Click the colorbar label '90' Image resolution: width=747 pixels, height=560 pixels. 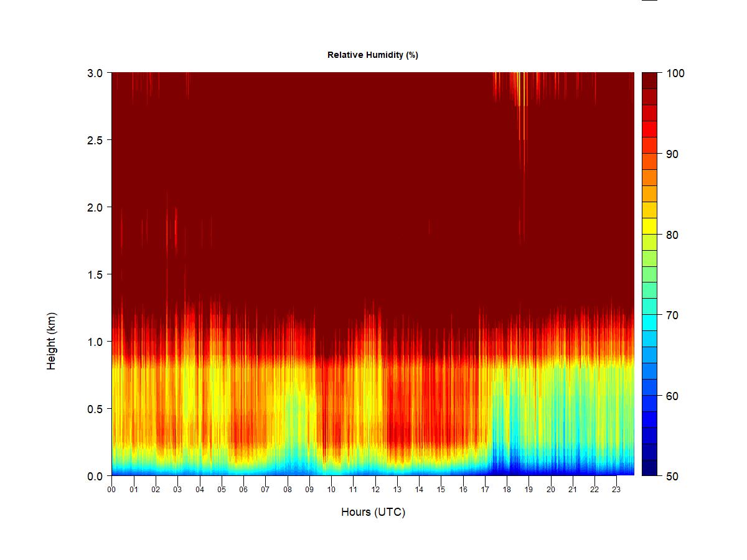coord(672,154)
